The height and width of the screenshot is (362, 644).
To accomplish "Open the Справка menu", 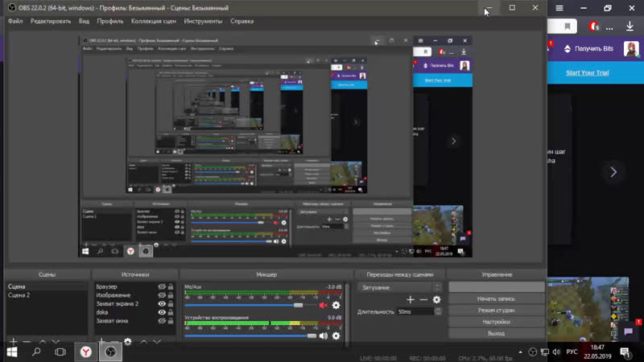I will (x=242, y=21).
